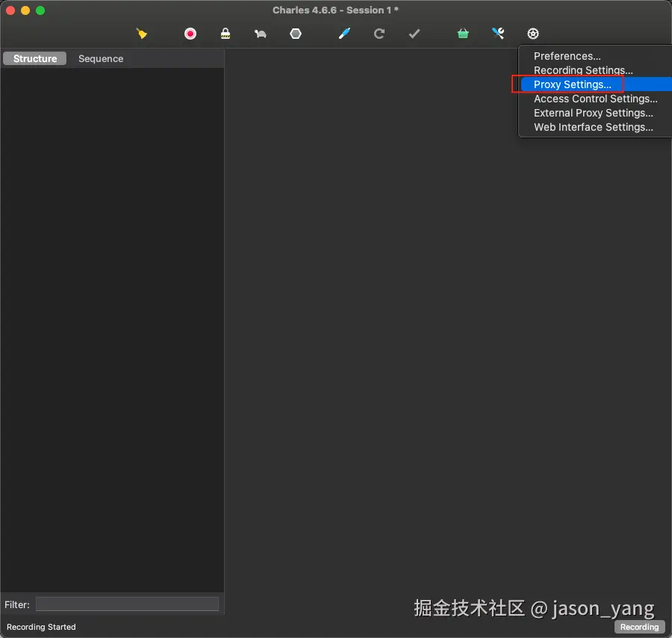Open Recording Settings... menu item
Screen dimensions: 672x638
point(595,70)
